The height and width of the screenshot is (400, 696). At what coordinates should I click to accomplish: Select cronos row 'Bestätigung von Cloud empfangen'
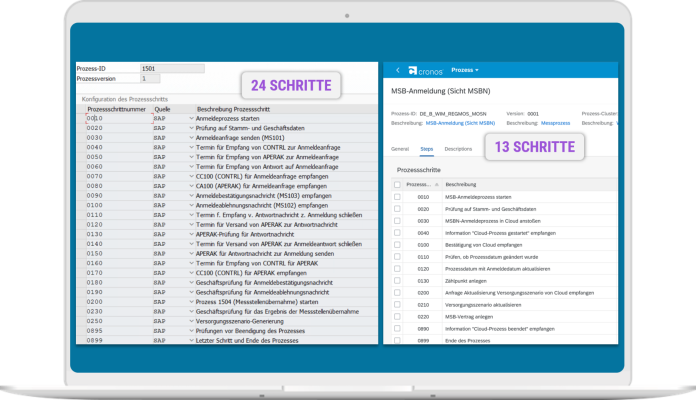point(483,245)
